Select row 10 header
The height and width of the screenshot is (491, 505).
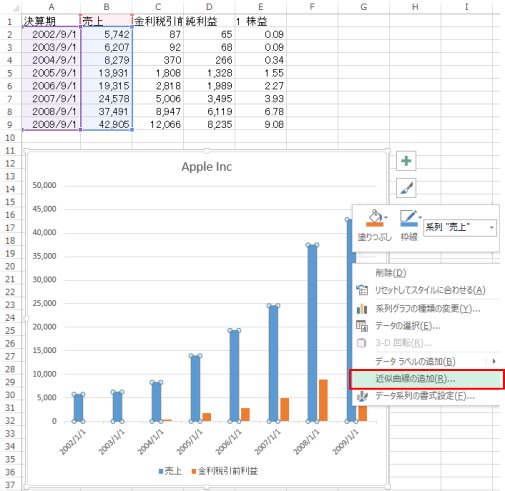tap(10, 137)
